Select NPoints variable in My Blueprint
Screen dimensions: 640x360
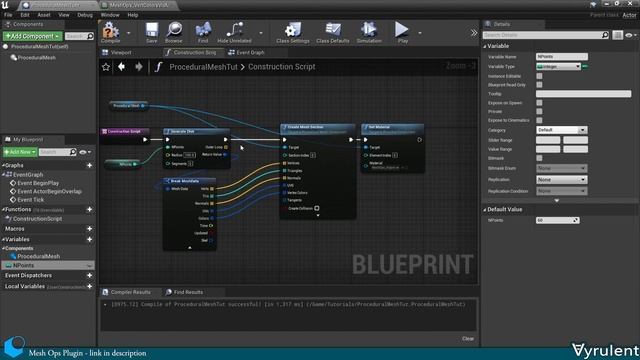48,265
